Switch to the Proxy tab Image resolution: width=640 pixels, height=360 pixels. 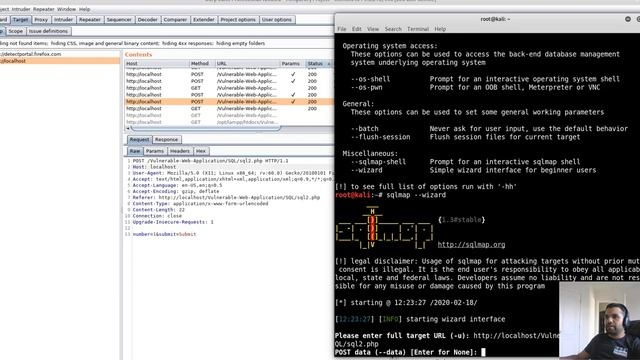click(41, 20)
